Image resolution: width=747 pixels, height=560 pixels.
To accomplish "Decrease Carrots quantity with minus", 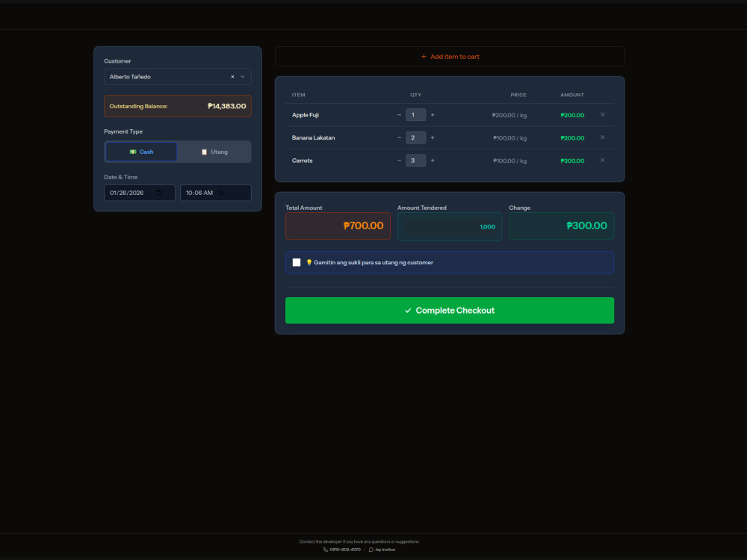I will pos(399,161).
